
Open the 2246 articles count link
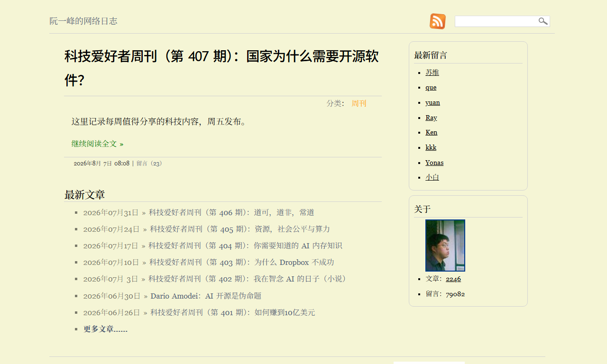[x=453, y=279]
